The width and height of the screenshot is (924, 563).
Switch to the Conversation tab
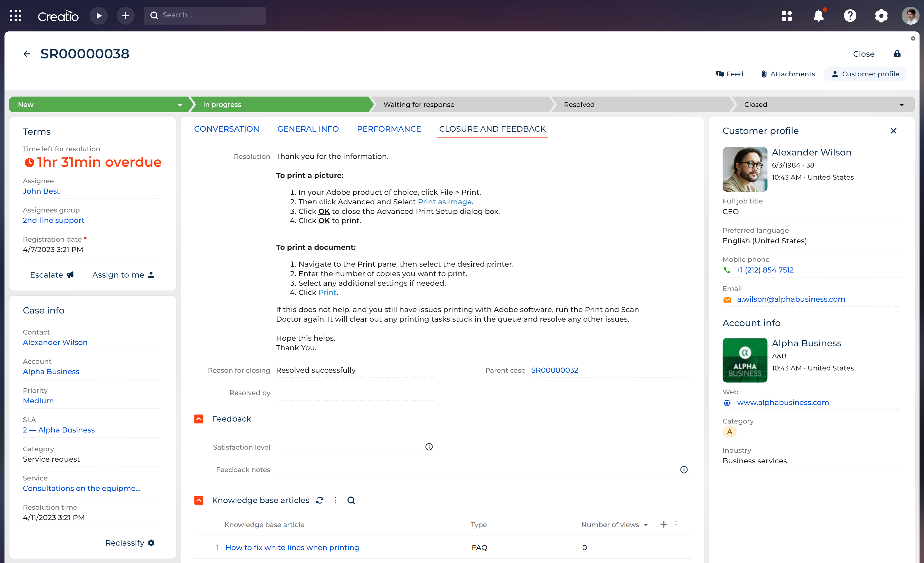tap(226, 129)
